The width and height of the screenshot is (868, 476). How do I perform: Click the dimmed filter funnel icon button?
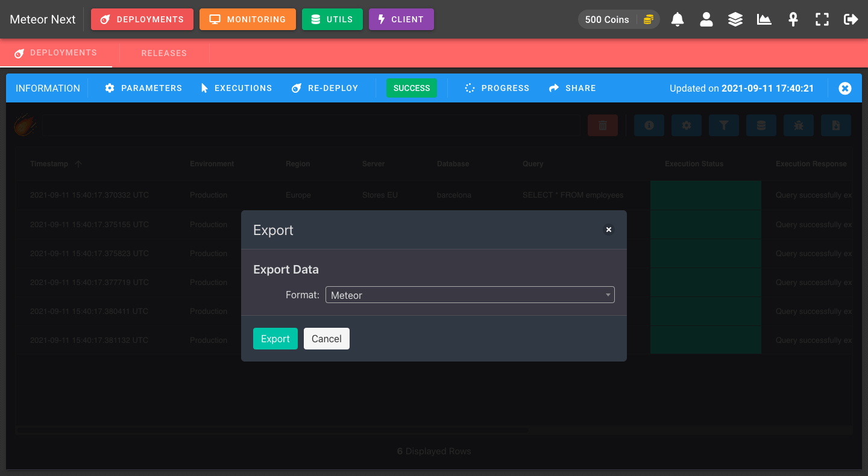[724, 125]
